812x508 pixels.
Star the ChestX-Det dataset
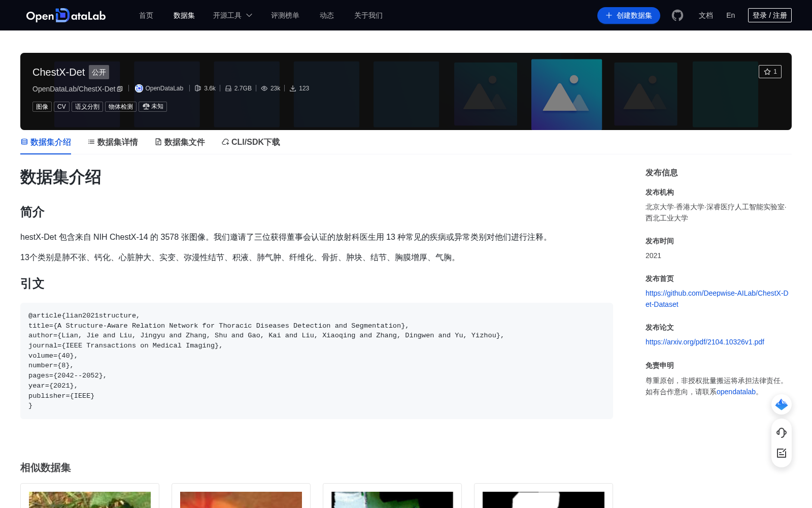click(x=770, y=72)
